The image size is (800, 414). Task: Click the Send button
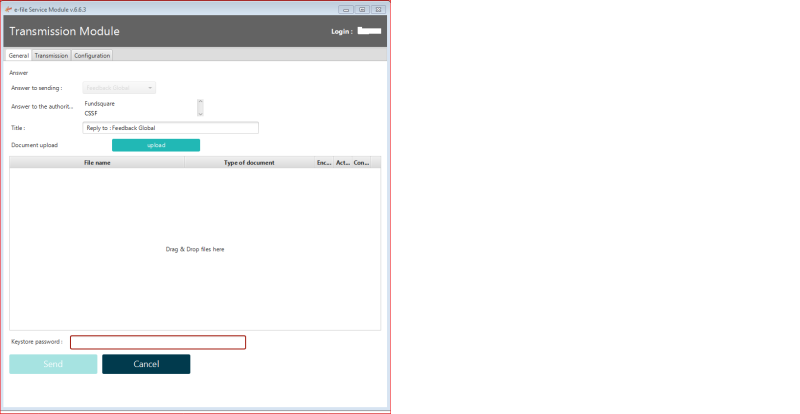(x=53, y=364)
